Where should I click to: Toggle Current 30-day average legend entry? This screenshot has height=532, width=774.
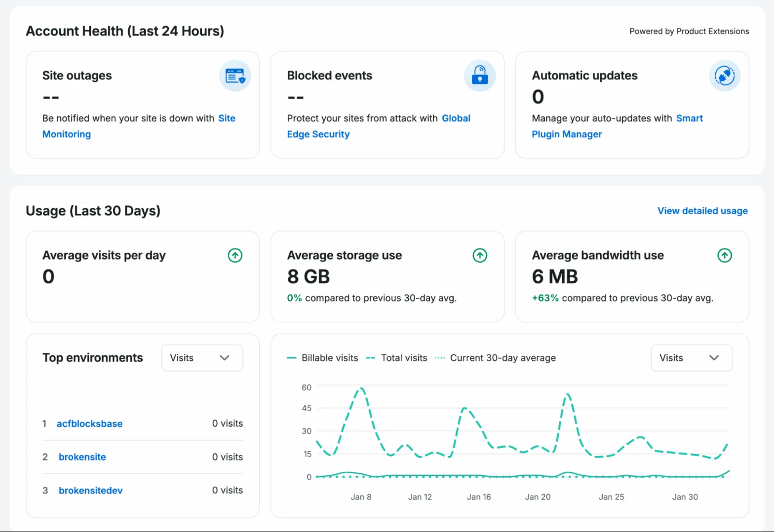496,358
